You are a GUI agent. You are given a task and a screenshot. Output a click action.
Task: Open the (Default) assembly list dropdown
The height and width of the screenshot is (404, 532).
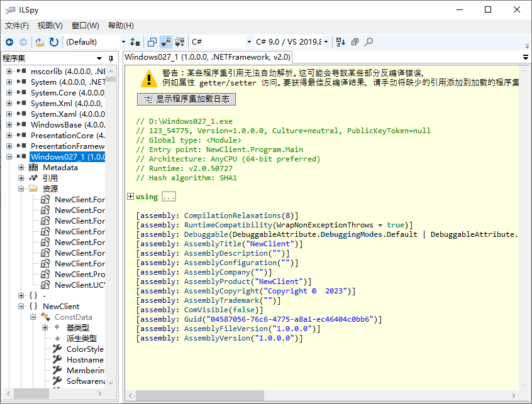[96, 42]
